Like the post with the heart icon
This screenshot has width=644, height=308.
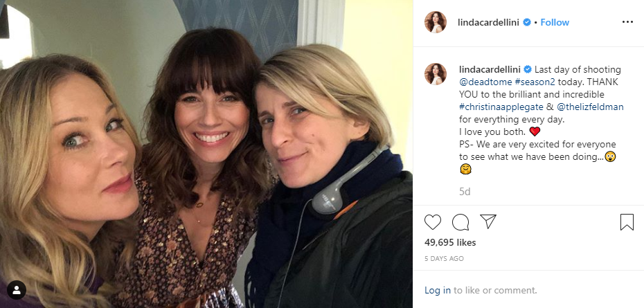[433, 222]
